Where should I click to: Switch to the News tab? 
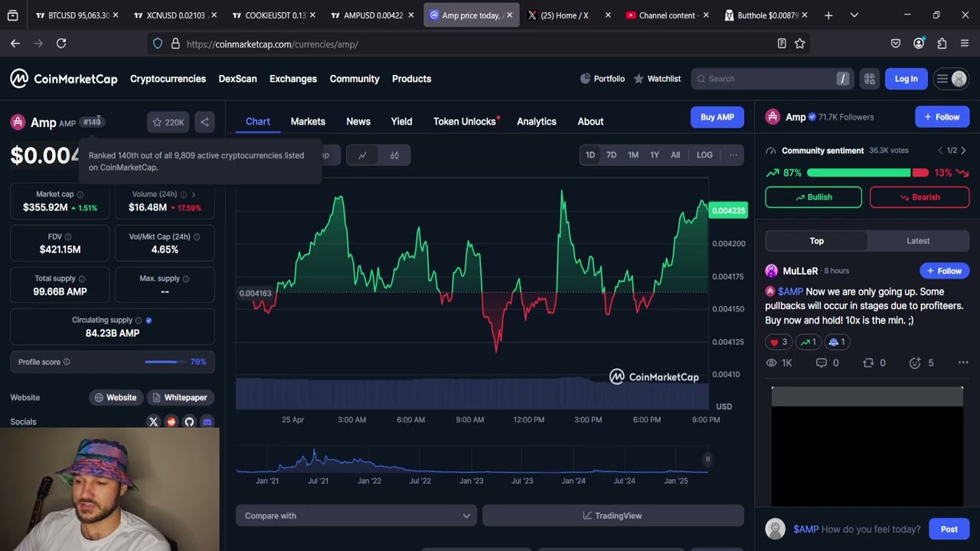pos(358,122)
